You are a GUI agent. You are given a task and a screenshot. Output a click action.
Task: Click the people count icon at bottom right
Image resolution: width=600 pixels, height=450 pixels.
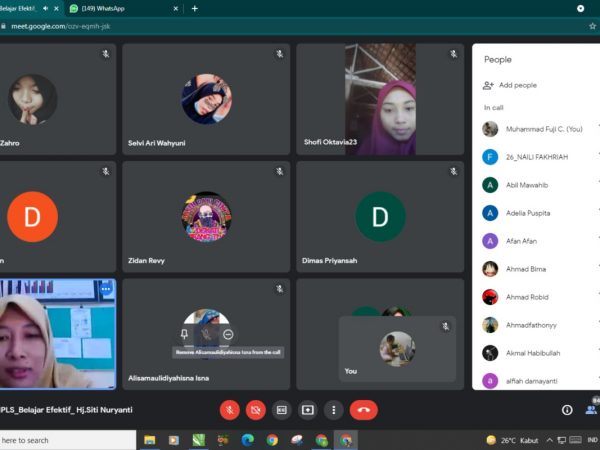590,409
